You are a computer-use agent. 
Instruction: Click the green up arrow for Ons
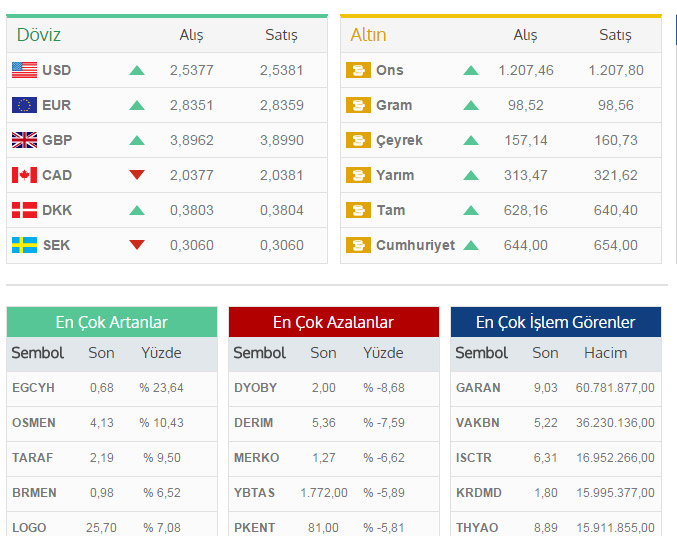(471, 70)
